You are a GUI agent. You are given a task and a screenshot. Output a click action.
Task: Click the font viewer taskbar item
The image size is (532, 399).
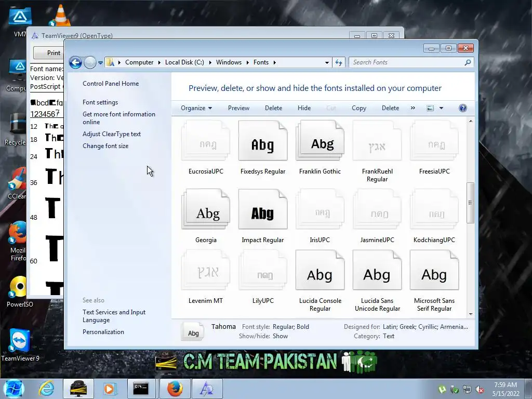(x=207, y=389)
